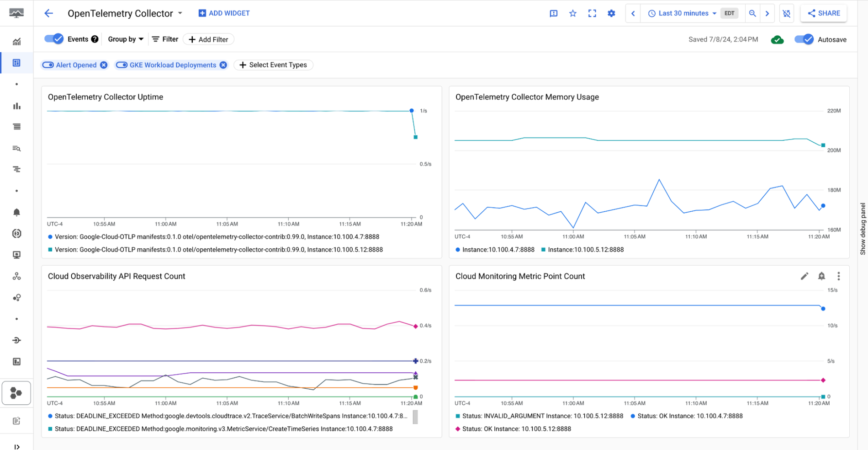Screen dimensions: 868x450
Task: Shift time range to previous interval
Action: [633, 13]
